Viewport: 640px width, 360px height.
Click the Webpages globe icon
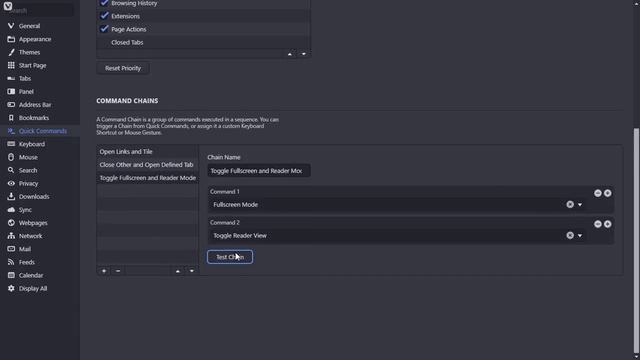click(11, 223)
